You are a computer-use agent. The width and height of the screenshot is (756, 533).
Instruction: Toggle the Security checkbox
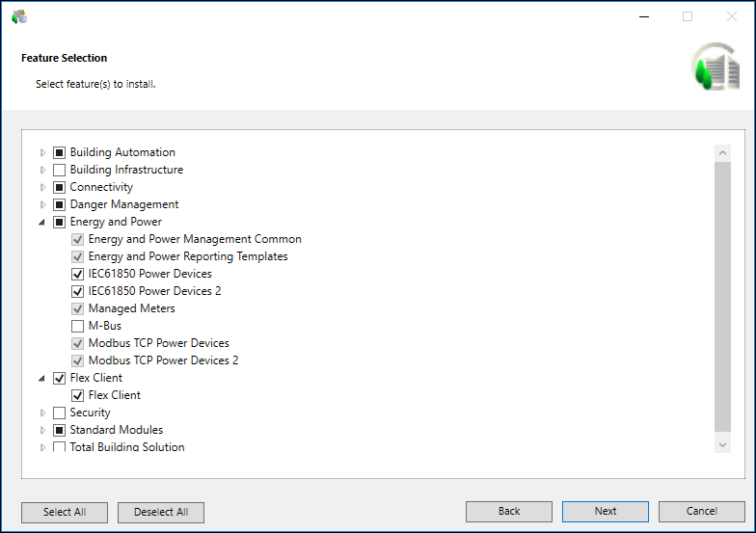click(x=60, y=413)
